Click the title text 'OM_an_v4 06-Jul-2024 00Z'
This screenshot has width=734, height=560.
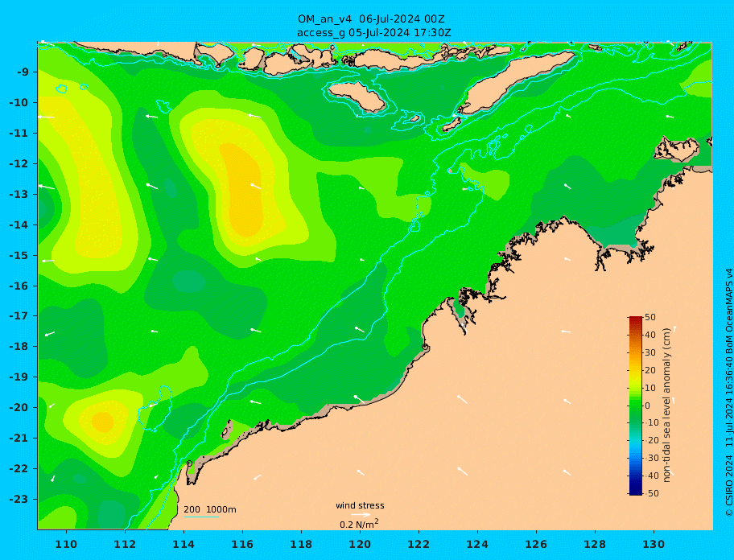[371, 19]
